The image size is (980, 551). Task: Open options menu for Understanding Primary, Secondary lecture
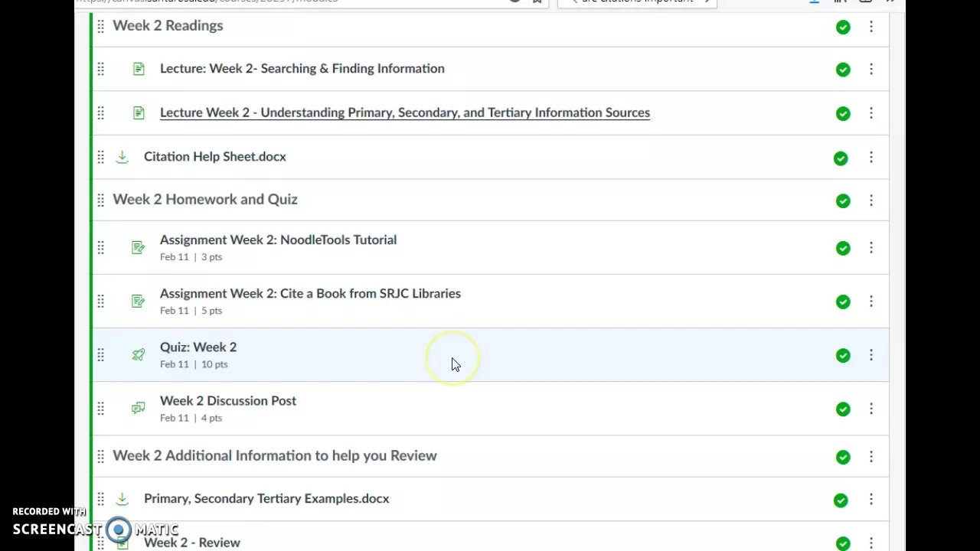[x=871, y=113]
